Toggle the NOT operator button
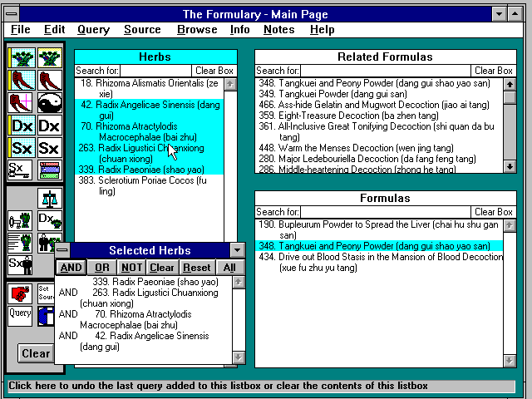532x399 pixels. (131, 268)
